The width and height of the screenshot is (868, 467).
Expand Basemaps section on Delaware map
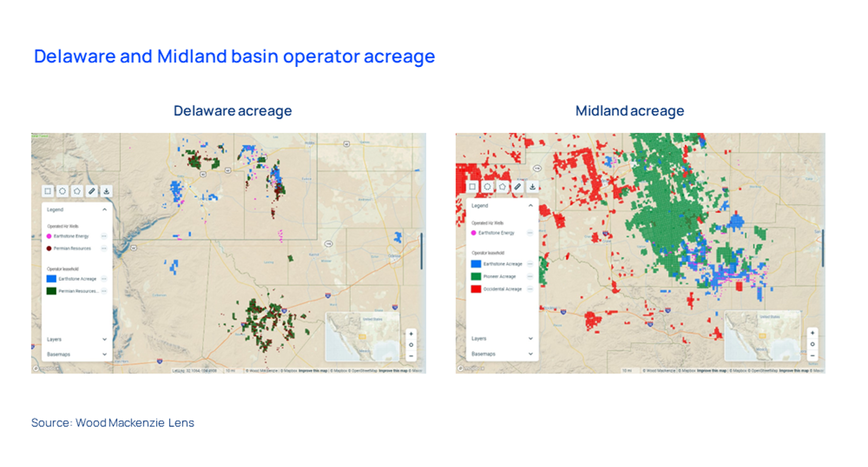pos(105,354)
